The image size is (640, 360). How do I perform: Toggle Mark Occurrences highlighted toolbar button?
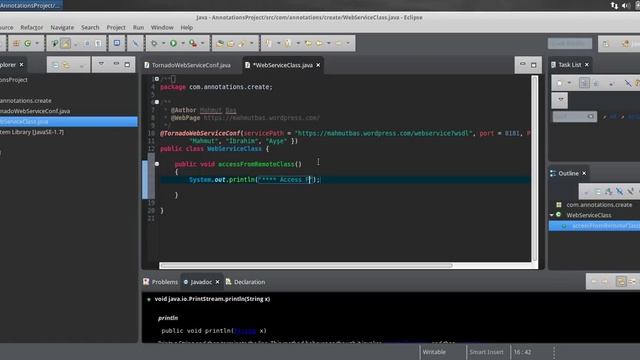pyautogui.click(x=65, y=43)
